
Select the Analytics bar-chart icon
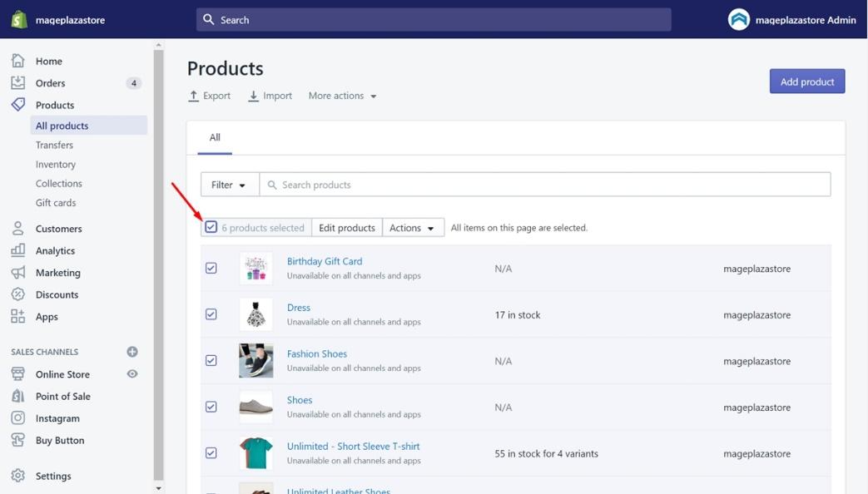[x=18, y=250]
